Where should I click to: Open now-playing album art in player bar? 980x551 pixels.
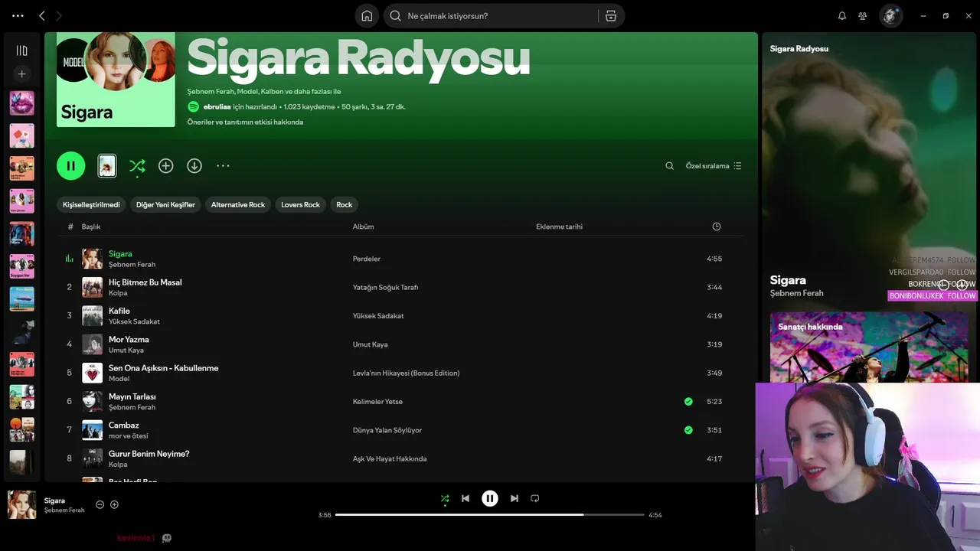click(x=21, y=504)
